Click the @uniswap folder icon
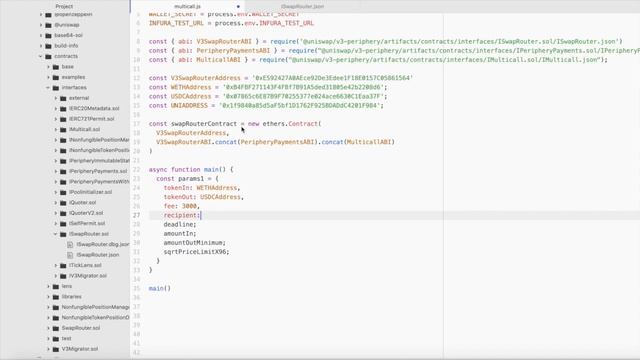The height and width of the screenshot is (360, 640). [x=49, y=25]
